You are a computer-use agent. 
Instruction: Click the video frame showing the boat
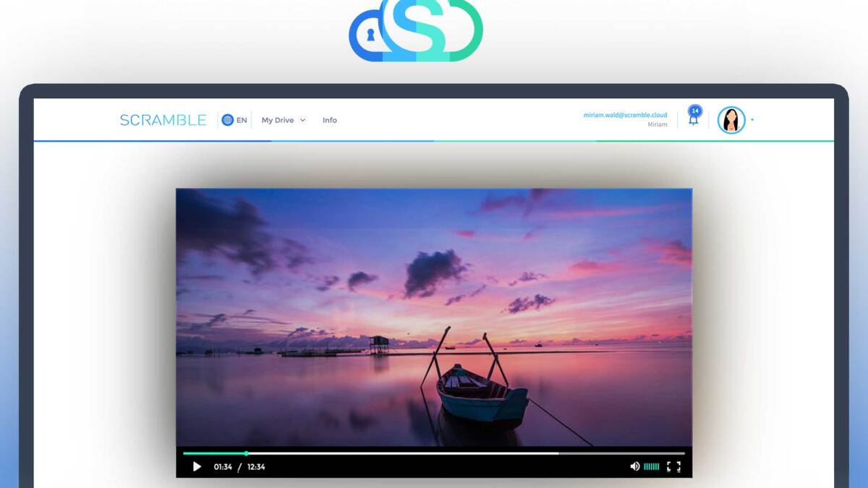[434, 317]
